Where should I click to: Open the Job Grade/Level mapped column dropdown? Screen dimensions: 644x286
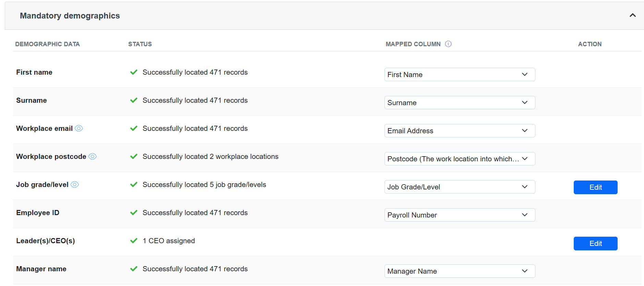point(459,187)
